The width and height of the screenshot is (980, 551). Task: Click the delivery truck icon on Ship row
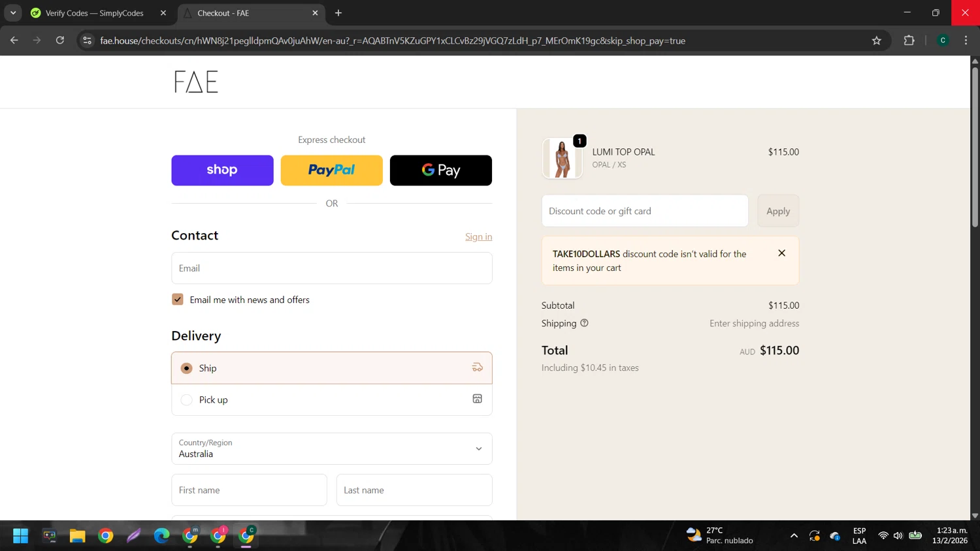point(477,368)
